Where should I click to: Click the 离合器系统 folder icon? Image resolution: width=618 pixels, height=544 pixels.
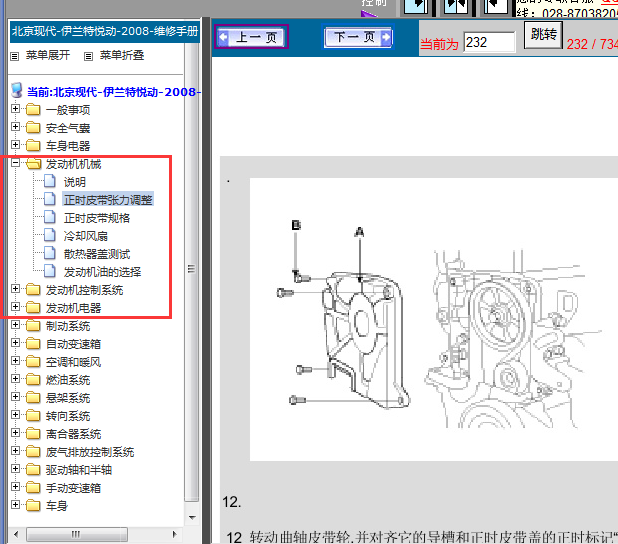coord(33,434)
